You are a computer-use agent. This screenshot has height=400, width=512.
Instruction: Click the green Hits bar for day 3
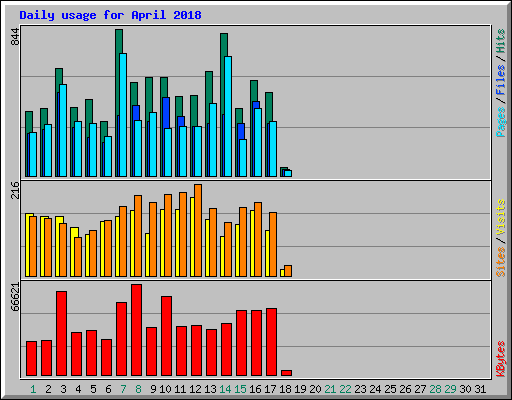click(59, 77)
